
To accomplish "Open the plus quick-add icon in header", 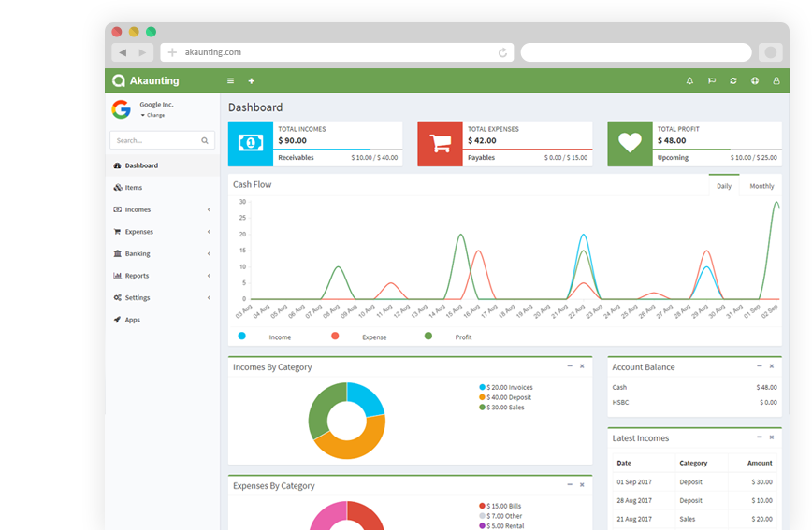I will coord(251,80).
